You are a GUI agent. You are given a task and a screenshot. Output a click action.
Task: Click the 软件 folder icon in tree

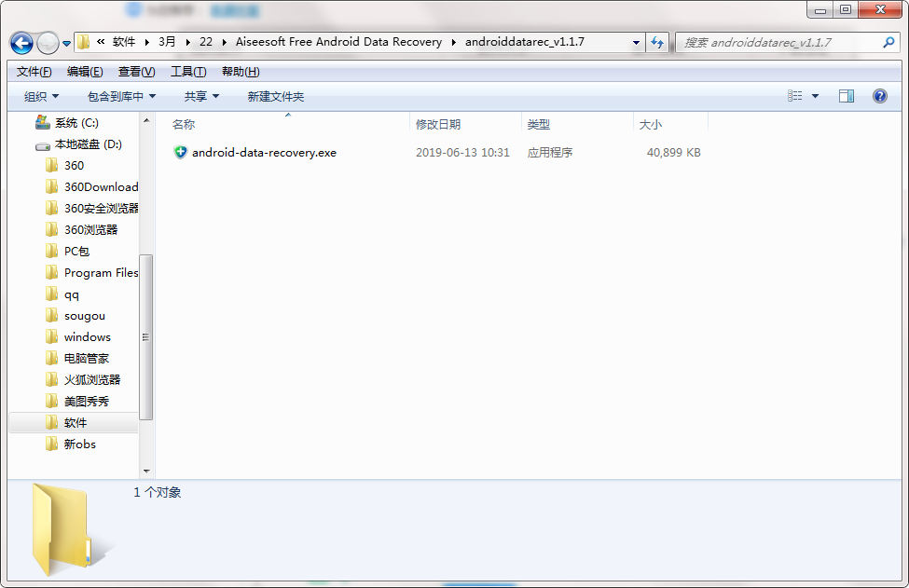[x=51, y=422]
